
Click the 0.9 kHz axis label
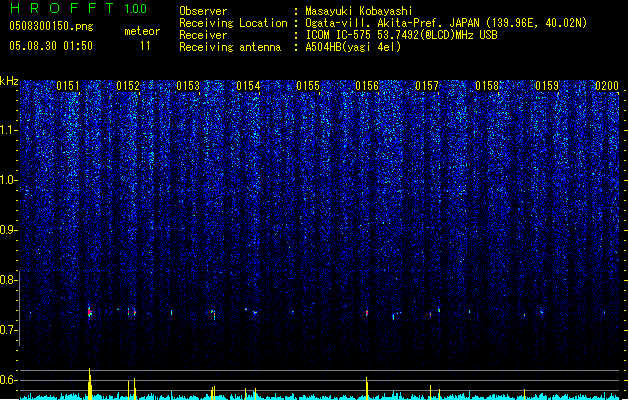(7, 230)
